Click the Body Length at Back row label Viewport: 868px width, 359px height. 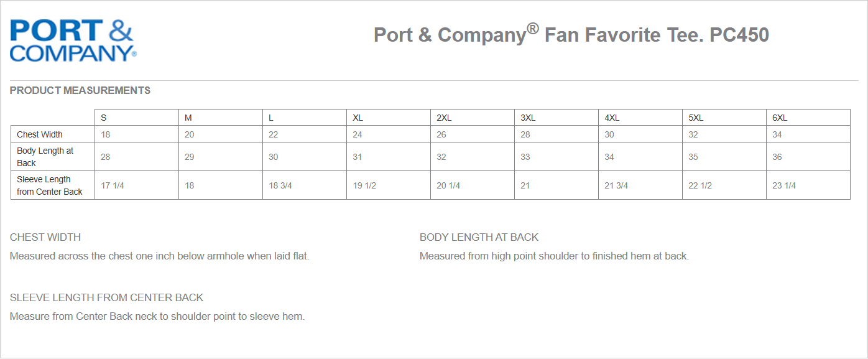[x=45, y=157]
